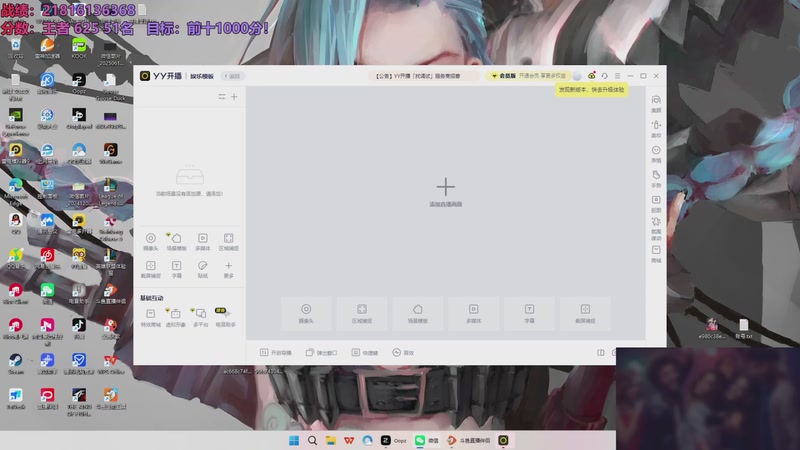The height and width of the screenshot is (450, 800).
Task: Open GeForce Experience desktop shortcut
Action: coord(15,122)
